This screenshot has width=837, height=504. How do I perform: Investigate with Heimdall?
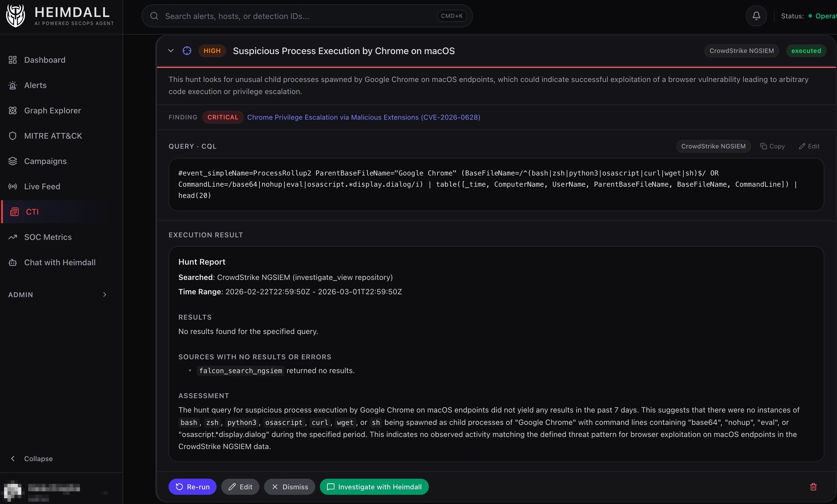coord(374,487)
